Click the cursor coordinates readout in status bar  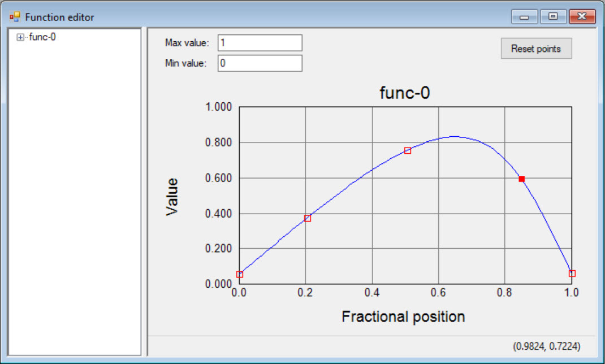point(546,345)
